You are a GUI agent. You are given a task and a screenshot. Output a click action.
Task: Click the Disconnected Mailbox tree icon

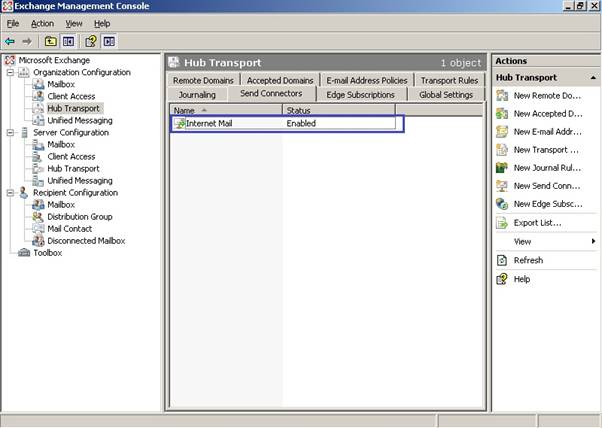pos(38,241)
